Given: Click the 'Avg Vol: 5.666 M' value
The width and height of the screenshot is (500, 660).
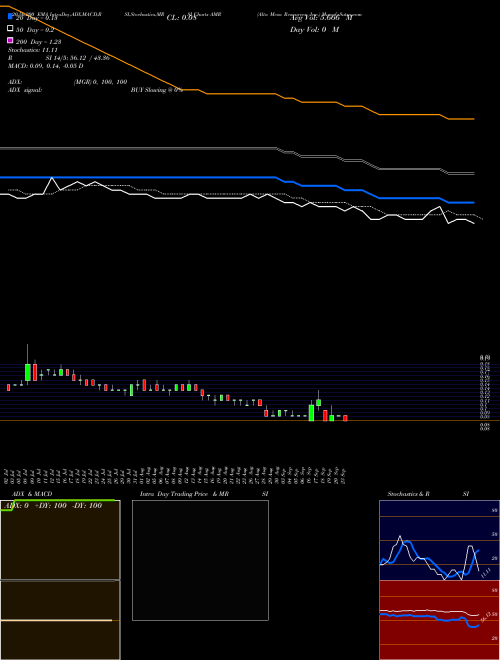Looking at the screenshot, I should coord(321,18).
